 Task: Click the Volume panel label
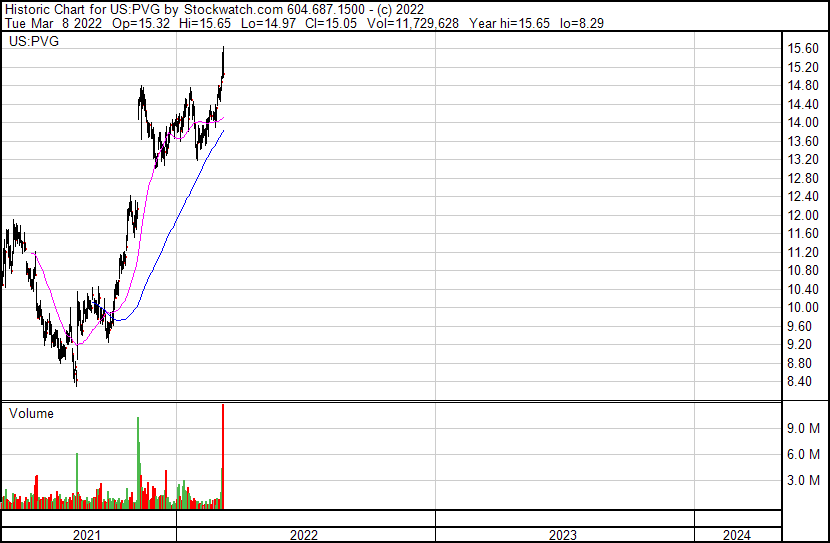[x=31, y=413]
